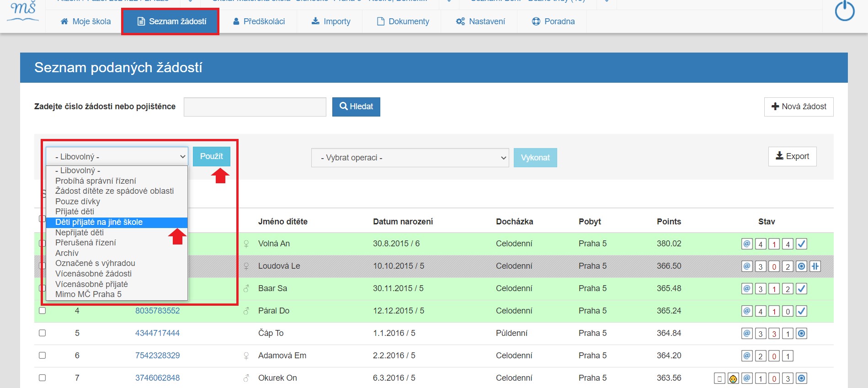The image size is (868, 388).
Task: Open the Moje škola tab
Action: [x=85, y=21]
